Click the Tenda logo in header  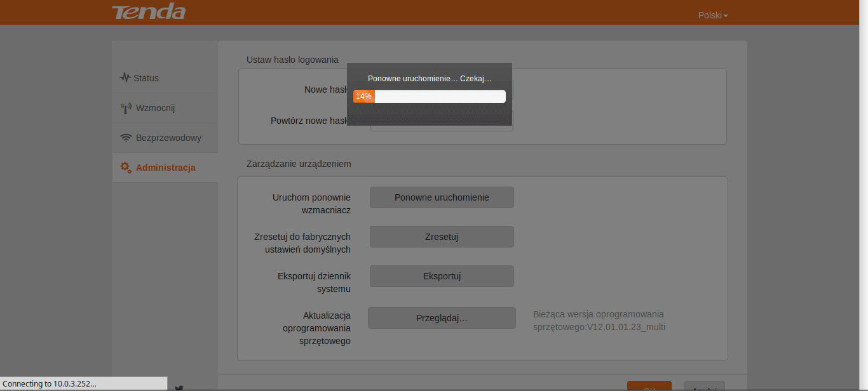(x=149, y=11)
